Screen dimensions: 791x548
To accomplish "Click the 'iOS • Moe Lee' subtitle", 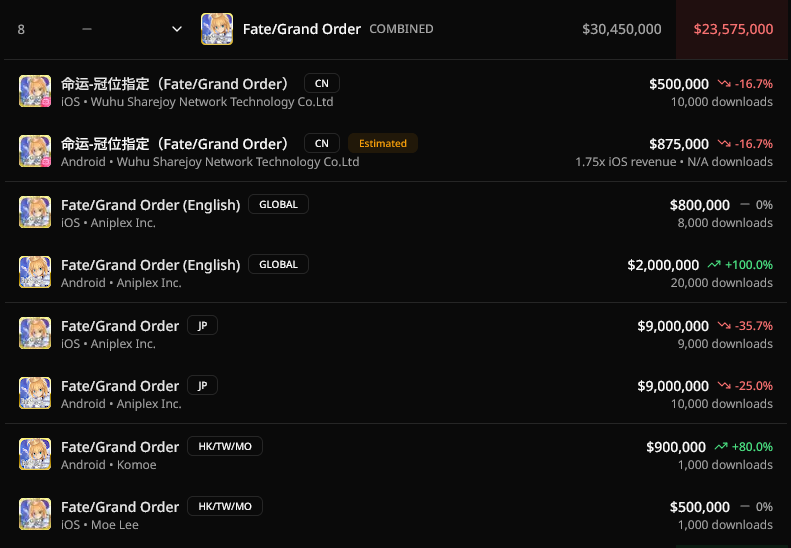I will 100,525.
